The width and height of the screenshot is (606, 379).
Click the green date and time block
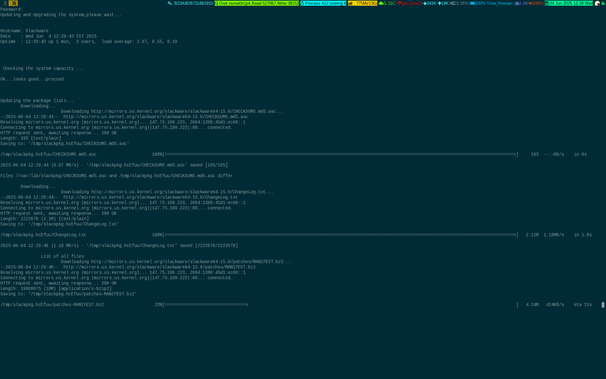[569, 3]
